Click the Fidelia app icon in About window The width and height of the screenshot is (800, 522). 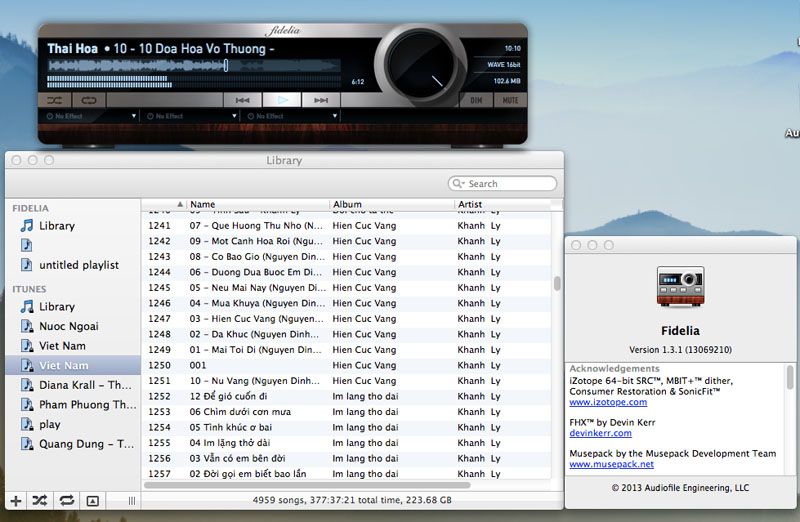tap(681, 287)
